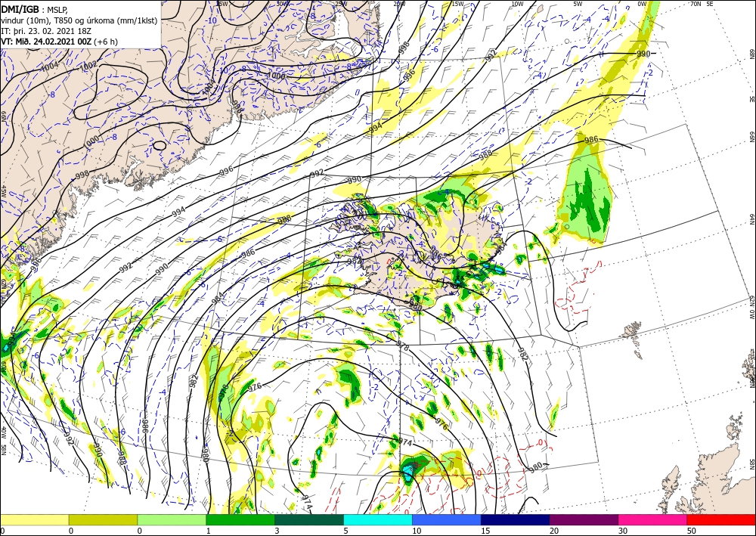The image size is (756, 536).
Task: Click the '10W' longitude label at top
Action: coord(517,4)
